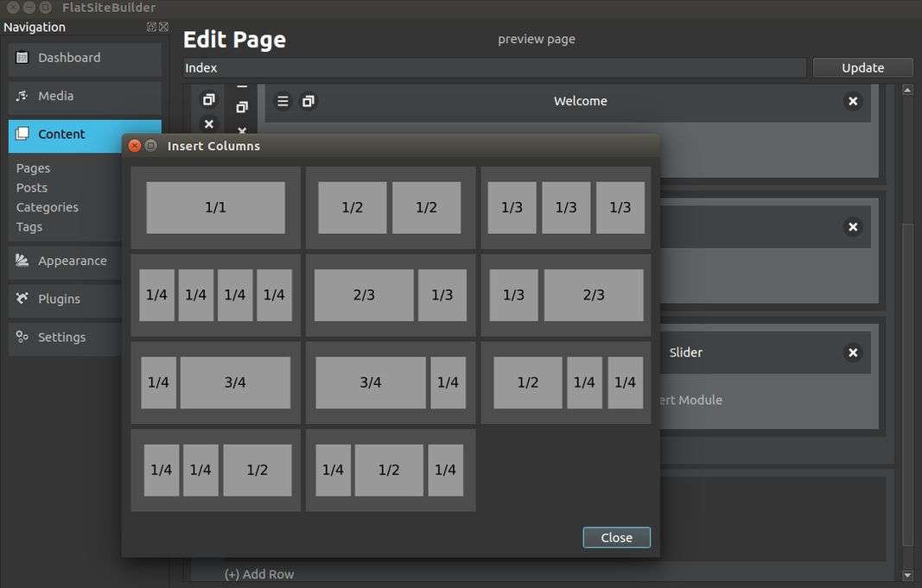Click the Plugins puzzle icon
This screenshot has height=588, width=922.
point(22,299)
